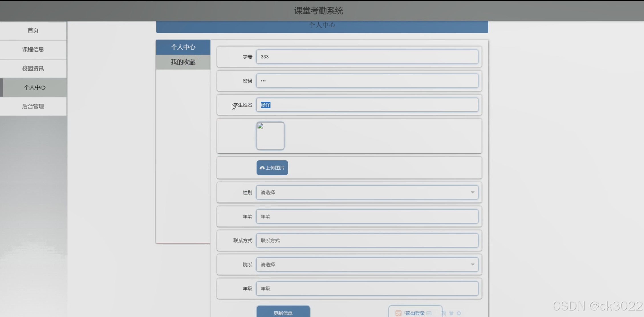Click the cloud icon on 上传图片 button
644x317 pixels.
click(x=262, y=168)
